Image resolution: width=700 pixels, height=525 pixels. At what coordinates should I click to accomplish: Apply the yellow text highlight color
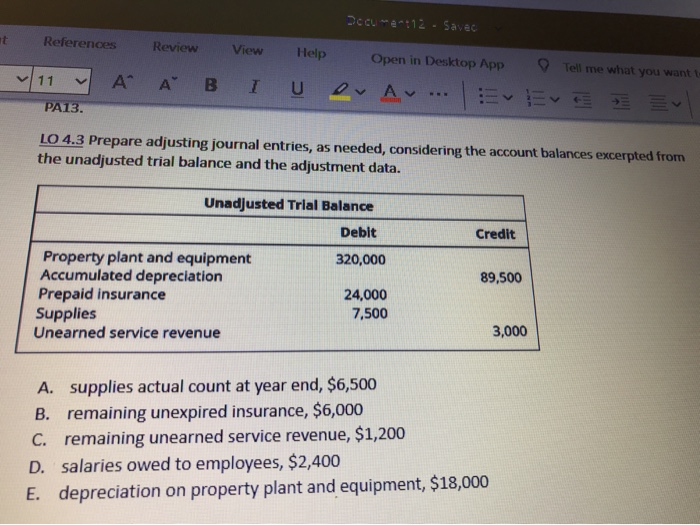pos(340,91)
